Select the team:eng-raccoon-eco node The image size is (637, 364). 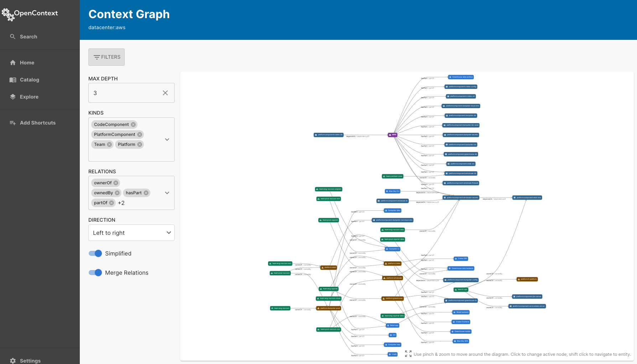coord(280,264)
